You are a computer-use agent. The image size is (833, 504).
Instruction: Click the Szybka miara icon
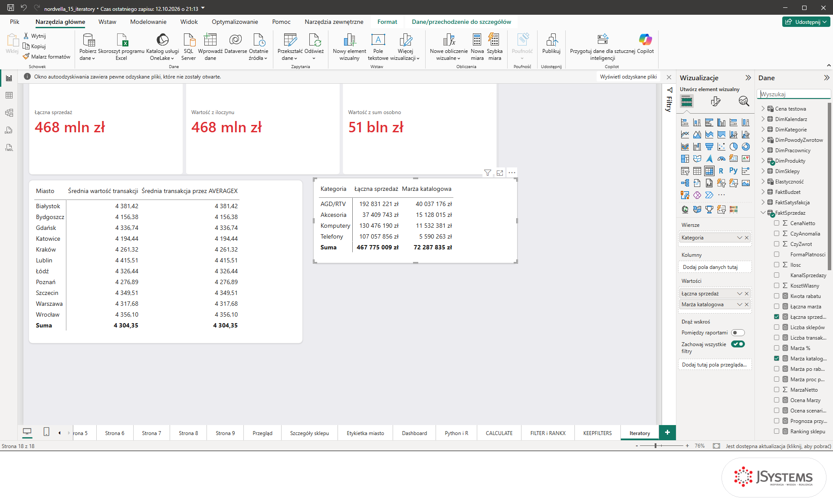pos(494,46)
